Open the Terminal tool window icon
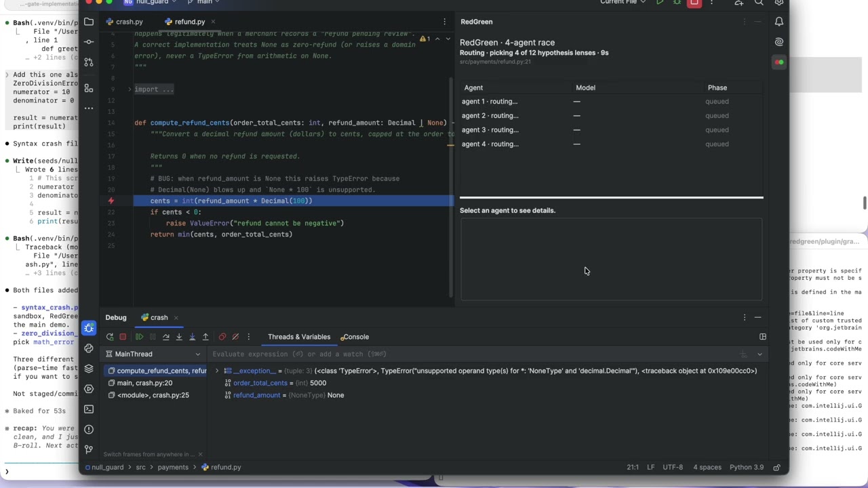868x488 pixels. pyautogui.click(x=89, y=409)
